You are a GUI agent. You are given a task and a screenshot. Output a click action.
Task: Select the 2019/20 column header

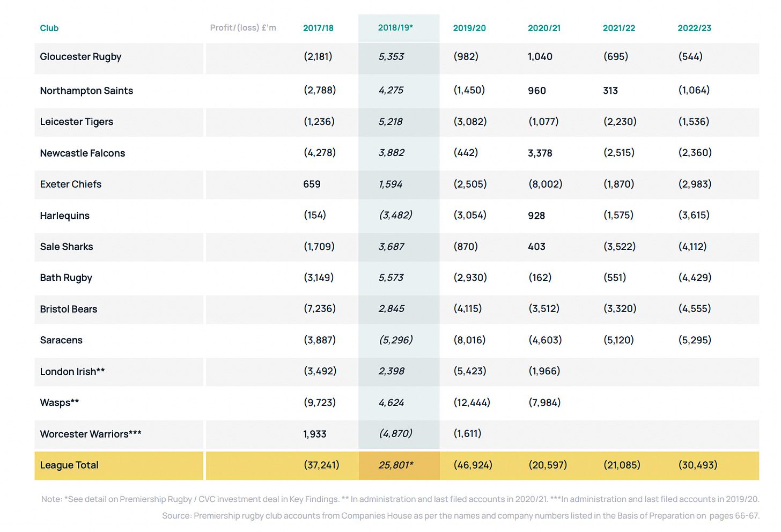[469, 28]
